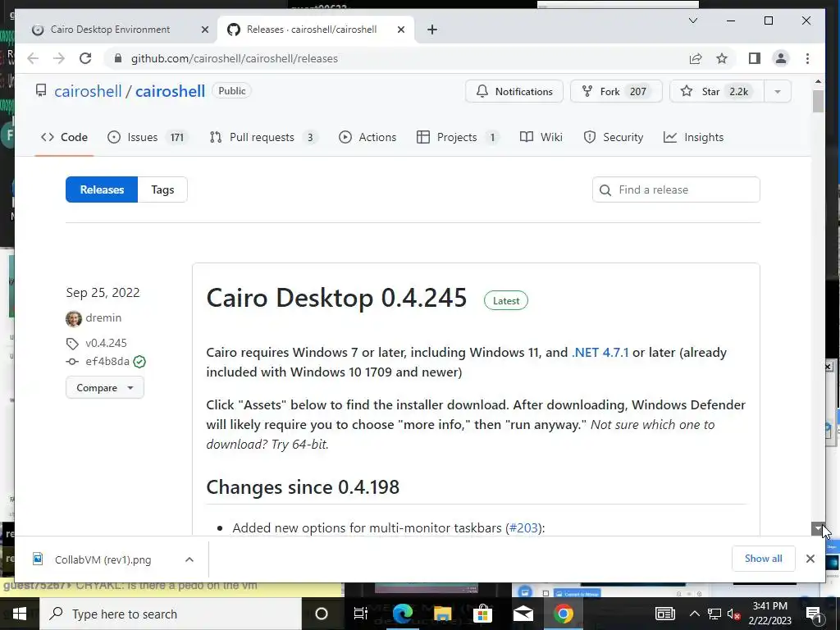This screenshot has height=630, width=840.
Task: Click the browser back arrow
Action: tap(33, 58)
